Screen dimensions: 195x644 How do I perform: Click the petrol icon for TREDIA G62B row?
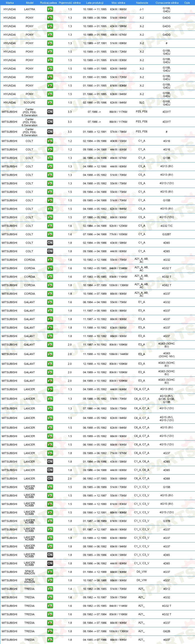50,631
